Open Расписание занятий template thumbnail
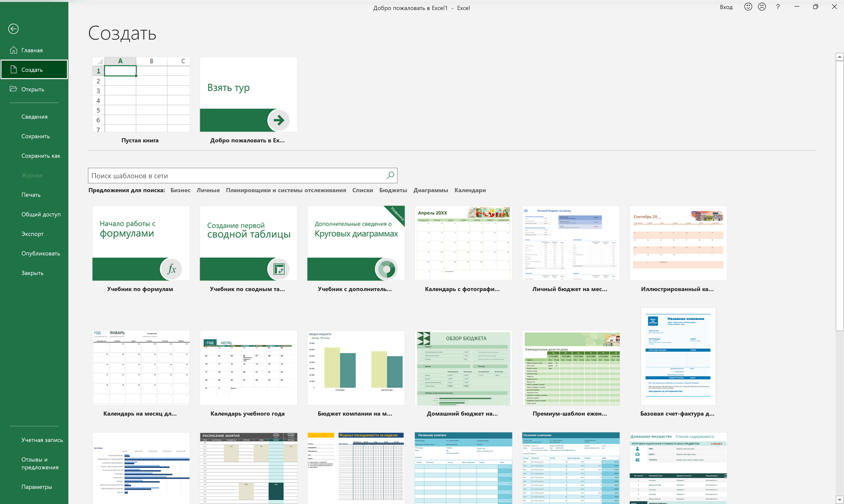This screenshot has height=504, width=844. [248, 468]
